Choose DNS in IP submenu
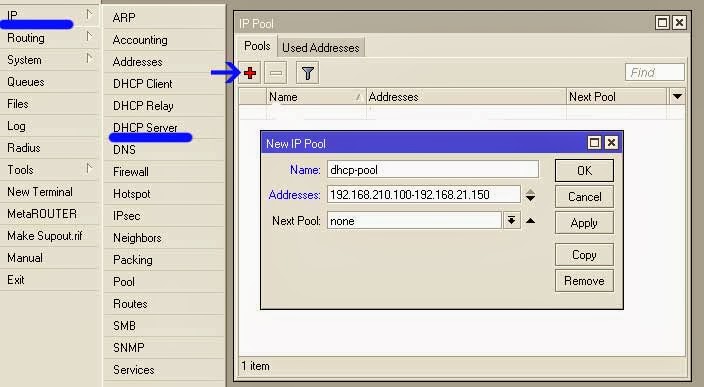This screenshot has height=387, width=704. click(x=164, y=150)
